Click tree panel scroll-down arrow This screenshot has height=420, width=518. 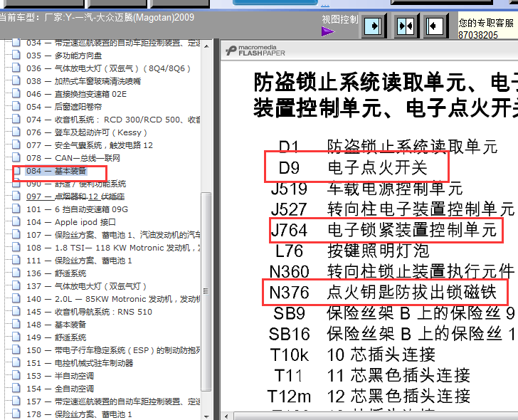point(206,416)
